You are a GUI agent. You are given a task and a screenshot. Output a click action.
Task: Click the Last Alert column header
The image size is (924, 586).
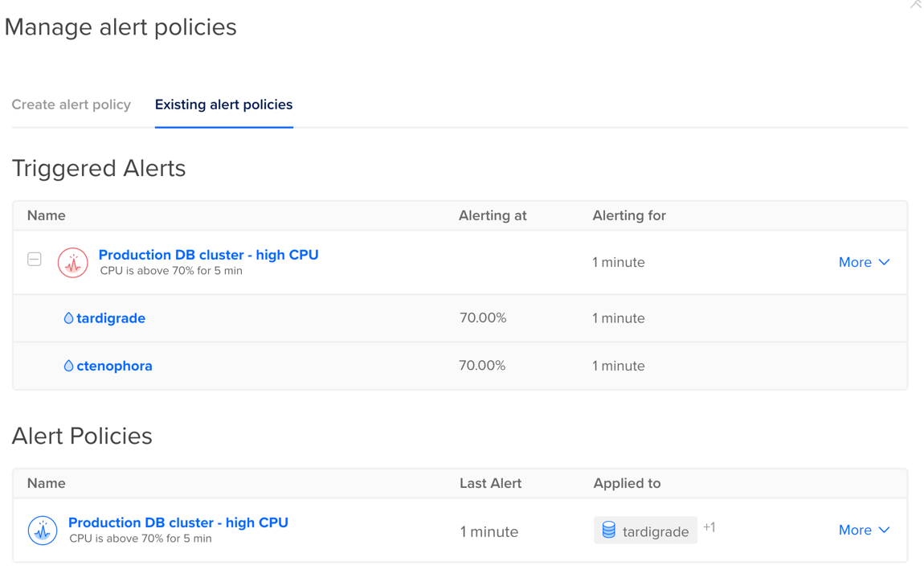coord(490,483)
